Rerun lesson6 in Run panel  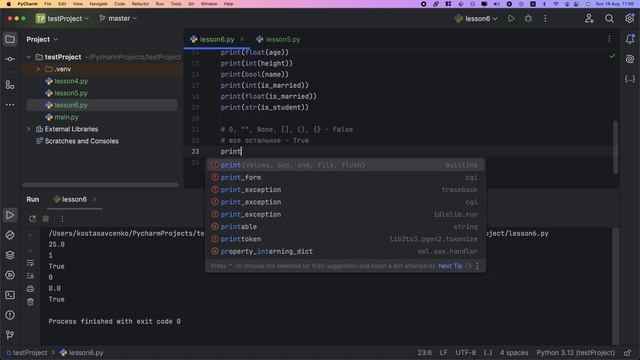coord(32,219)
